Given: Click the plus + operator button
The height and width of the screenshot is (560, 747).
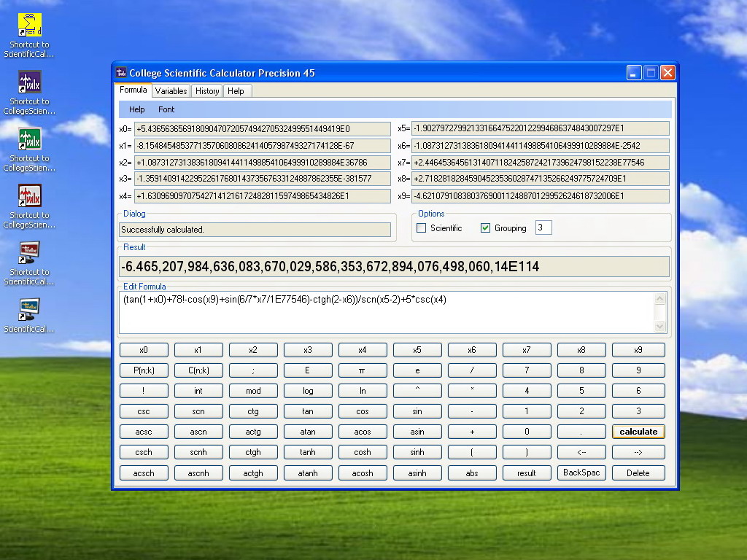Looking at the screenshot, I should click(472, 432).
